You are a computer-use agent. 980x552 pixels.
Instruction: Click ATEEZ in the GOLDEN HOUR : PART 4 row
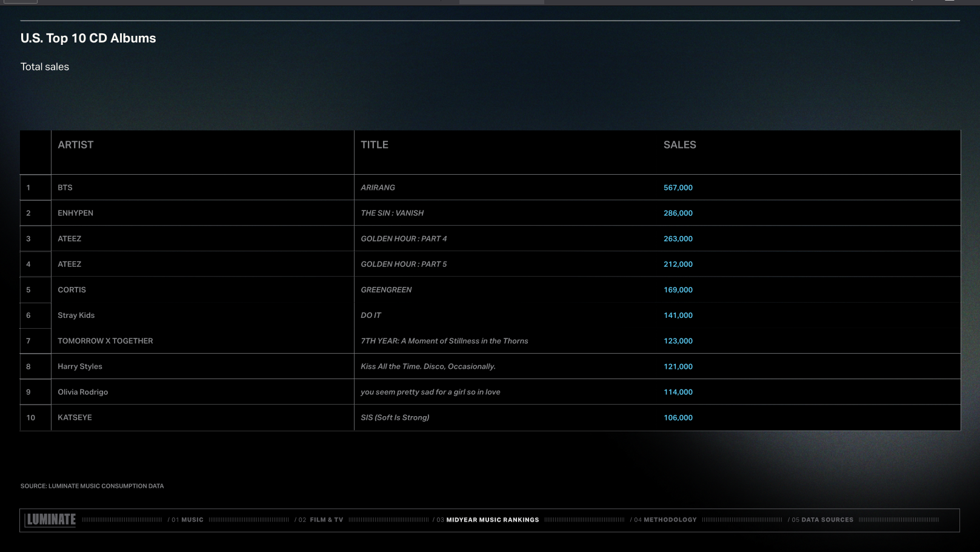pyautogui.click(x=69, y=238)
